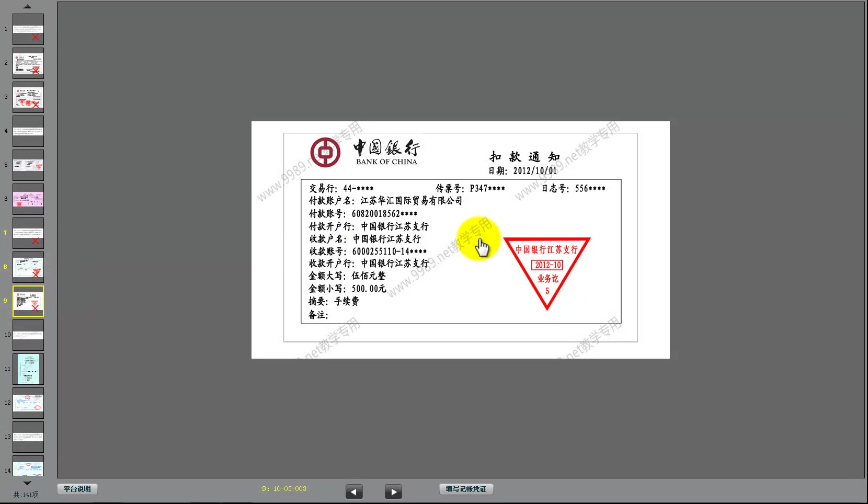
Task: Click the 传票号: P347**** field
Action: coord(470,188)
